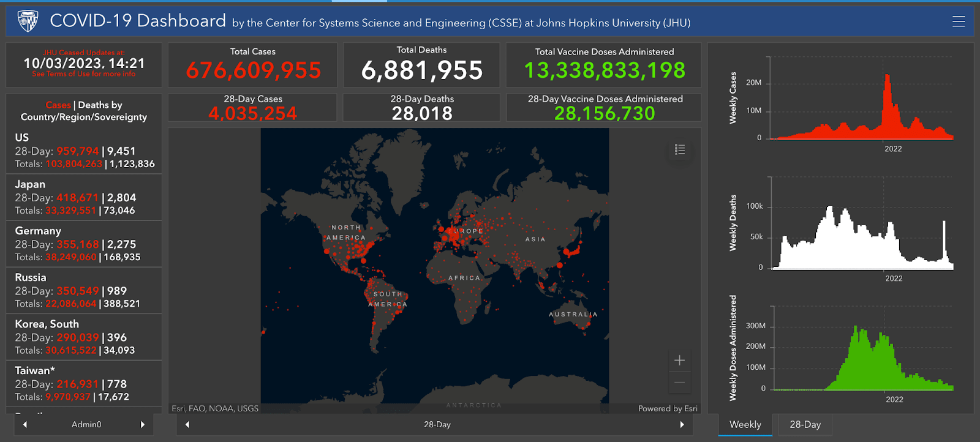Select Korea, South in the country list
The width and height of the screenshot is (980, 442).
point(84,337)
